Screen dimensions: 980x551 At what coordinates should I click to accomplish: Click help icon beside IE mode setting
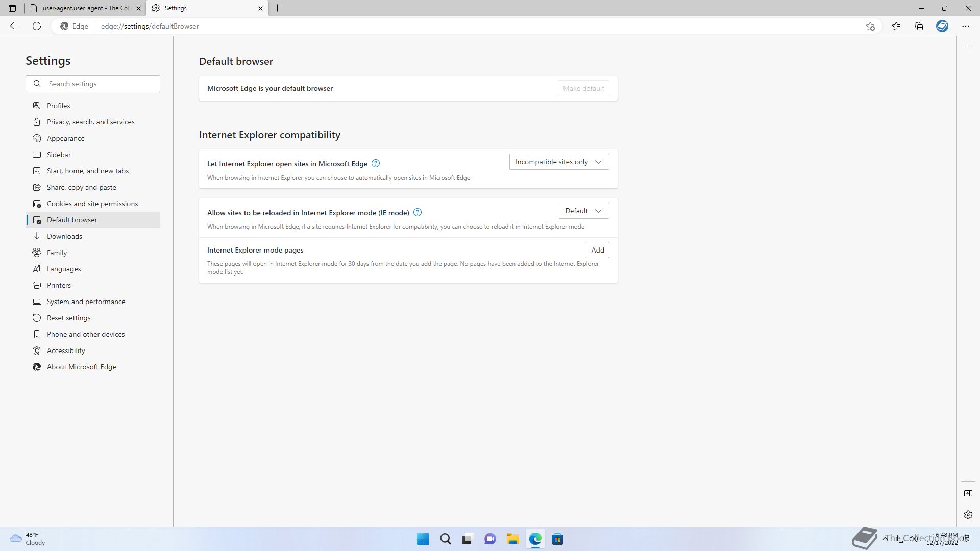pyautogui.click(x=418, y=212)
